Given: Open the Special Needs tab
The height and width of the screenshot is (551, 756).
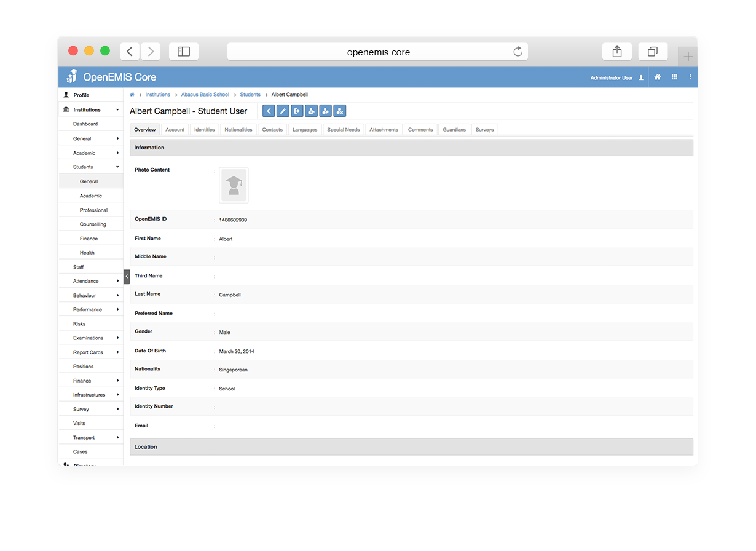Looking at the screenshot, I should (344, 130).
